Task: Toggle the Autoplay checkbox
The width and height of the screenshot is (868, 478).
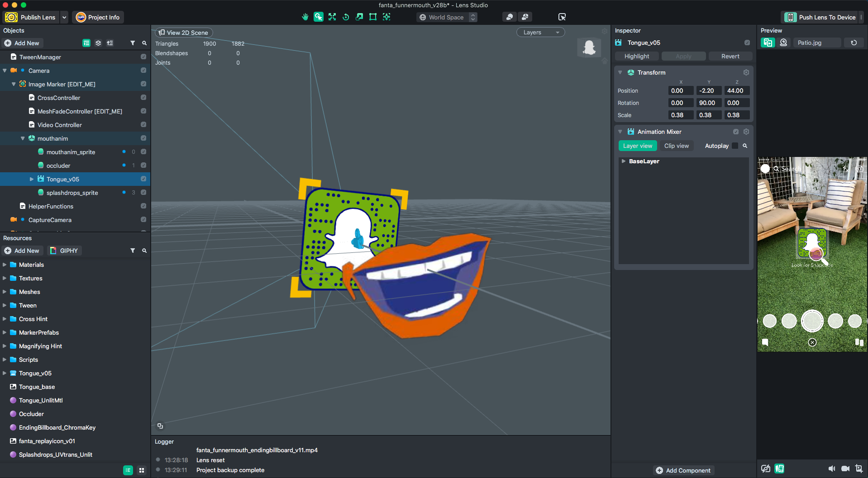Action: pyautogui.click(x=735, y=146)
